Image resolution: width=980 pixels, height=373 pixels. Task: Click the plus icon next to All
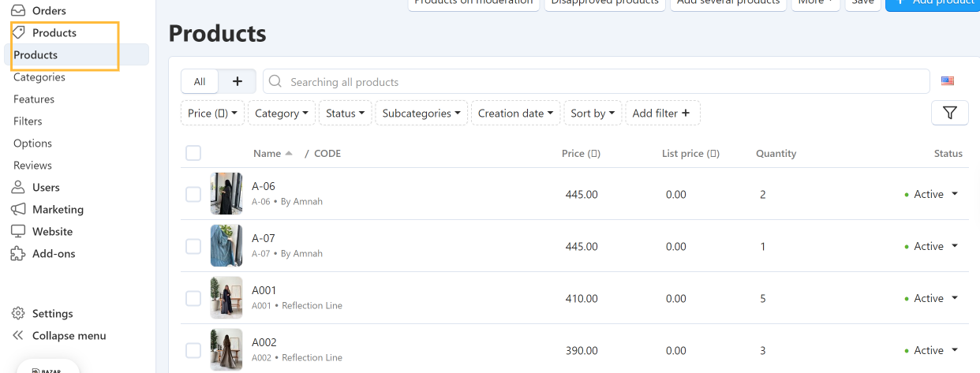coord(238,81)
